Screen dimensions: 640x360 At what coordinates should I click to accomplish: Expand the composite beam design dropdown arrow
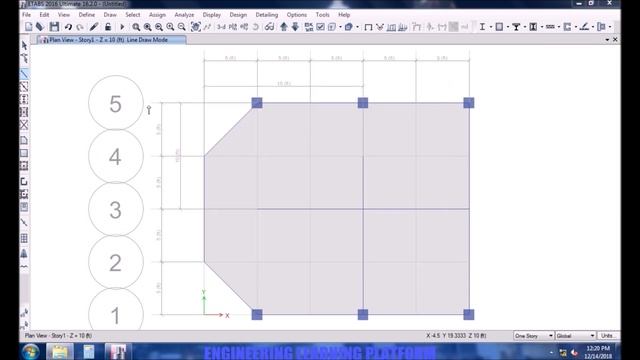524,27
